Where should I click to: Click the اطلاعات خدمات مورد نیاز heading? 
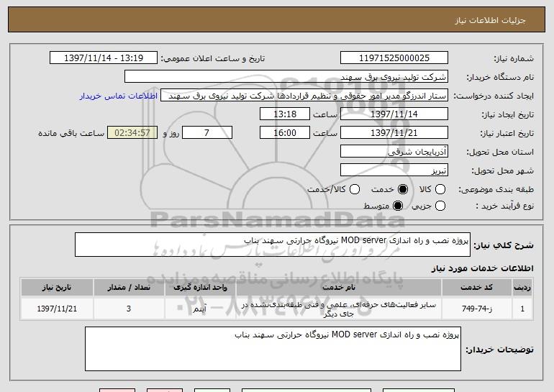click(482, 268)
